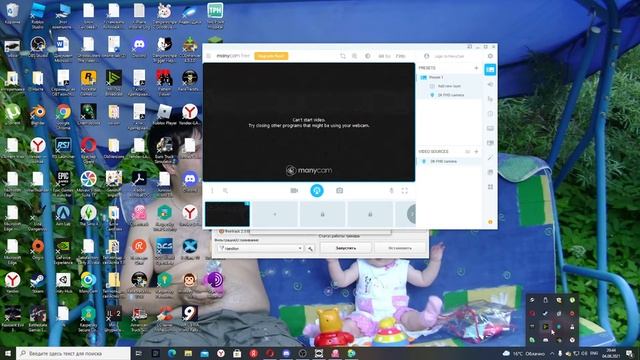640x360 pixels.
Task: Toggle fullscreen preview mode
Action: point(404,191)
